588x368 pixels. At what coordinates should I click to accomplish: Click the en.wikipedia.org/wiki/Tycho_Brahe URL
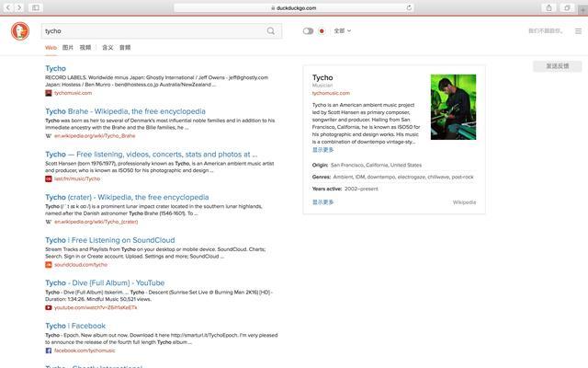[x=95, y=136]
